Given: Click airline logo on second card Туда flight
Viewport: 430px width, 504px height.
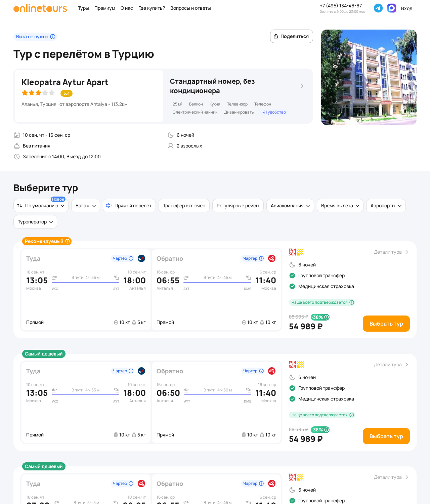Looking at the screenshot, I should (x=141, y=371).
